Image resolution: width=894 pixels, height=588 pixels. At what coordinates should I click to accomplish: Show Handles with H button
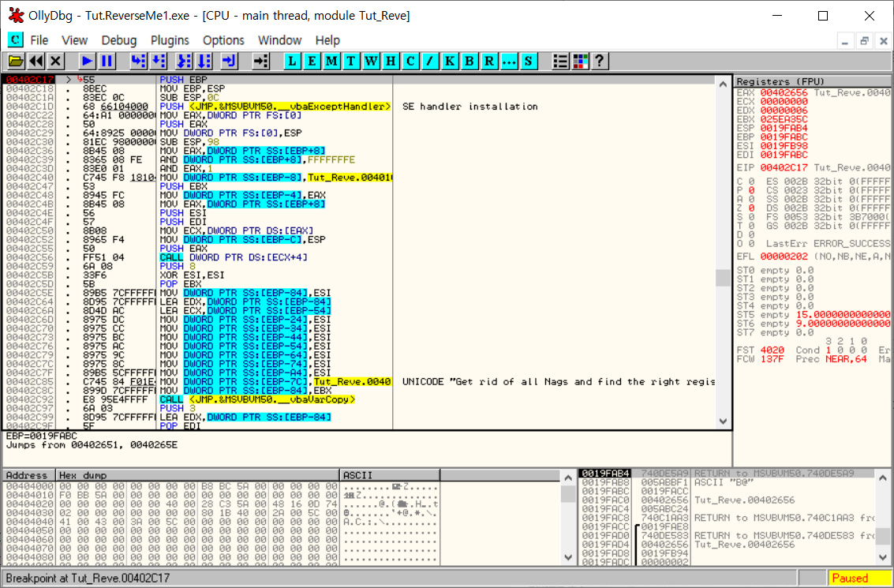391,61
